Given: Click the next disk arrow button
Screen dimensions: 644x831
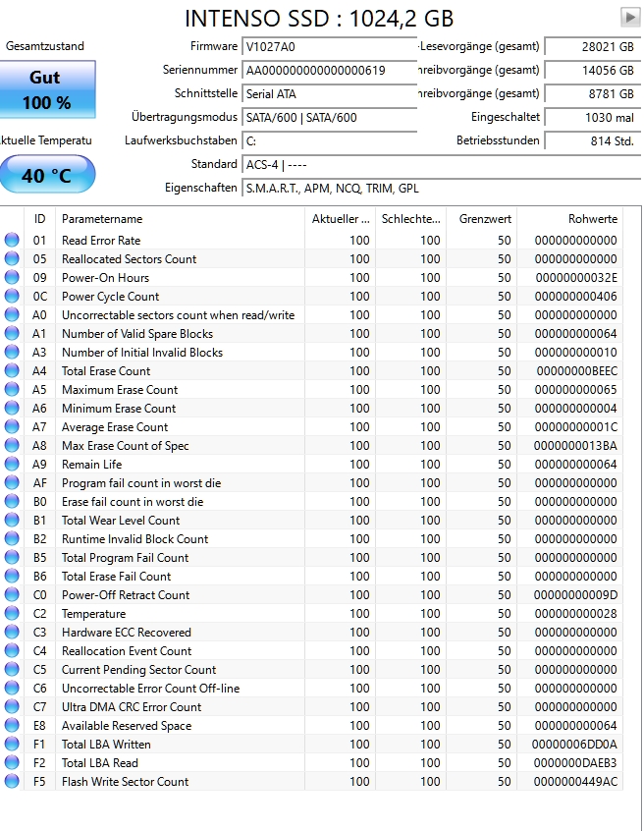Looking at the screenshot, I should 629,17.
